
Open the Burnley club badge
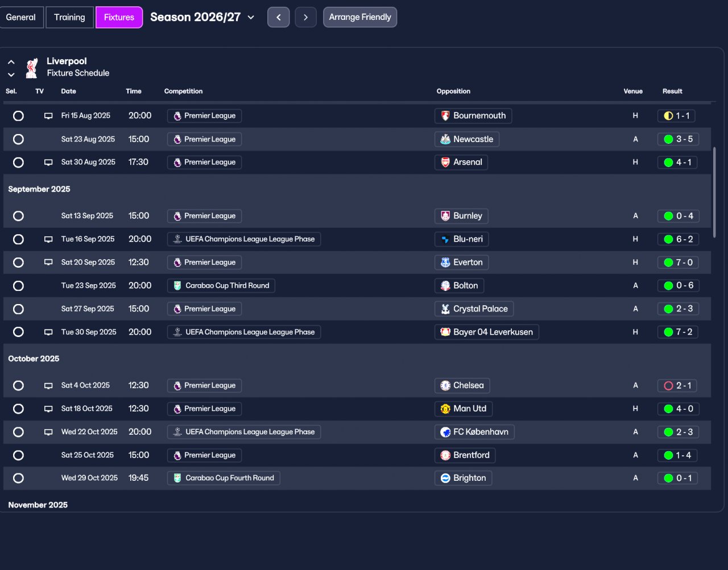click(445, 216)
